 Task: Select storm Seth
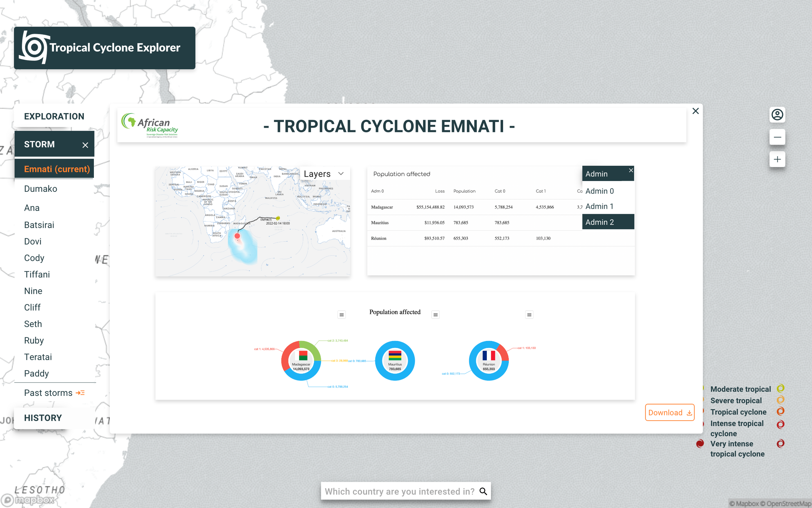click(x=33, y=323)
